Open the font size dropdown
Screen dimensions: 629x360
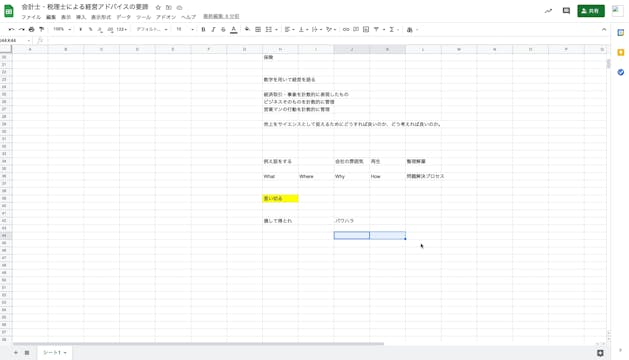[185, 29]
